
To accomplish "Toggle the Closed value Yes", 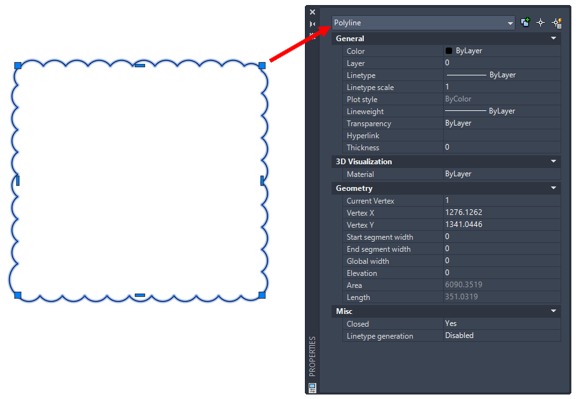I will pyautogui.click(x=502, y=324).
